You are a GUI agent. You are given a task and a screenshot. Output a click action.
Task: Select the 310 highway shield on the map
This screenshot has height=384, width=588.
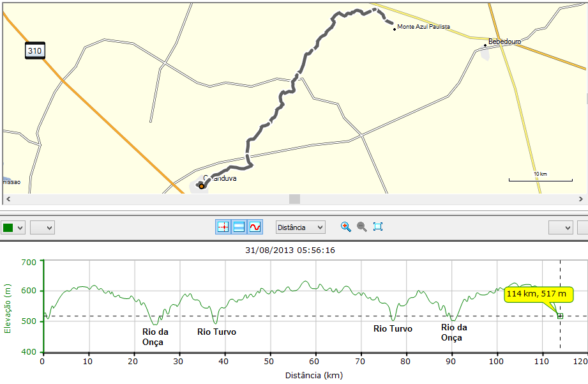[35, 50]
